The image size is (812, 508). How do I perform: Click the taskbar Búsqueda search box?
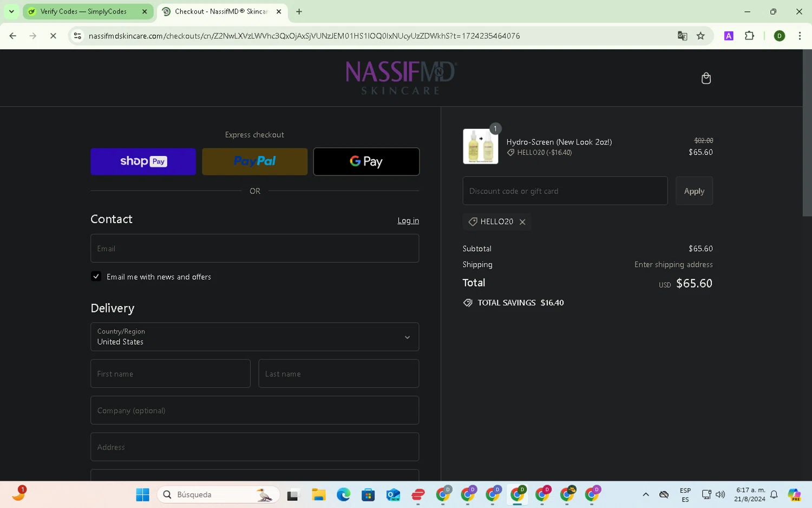218,494
